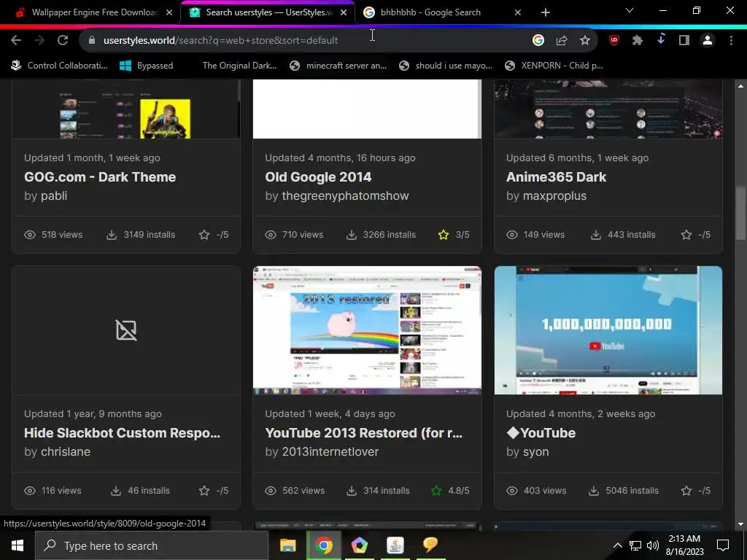The height and width of the screenshot is (560, 747).
Task: Open the uBlock Origin extension icon
Action: coord(614,41)
